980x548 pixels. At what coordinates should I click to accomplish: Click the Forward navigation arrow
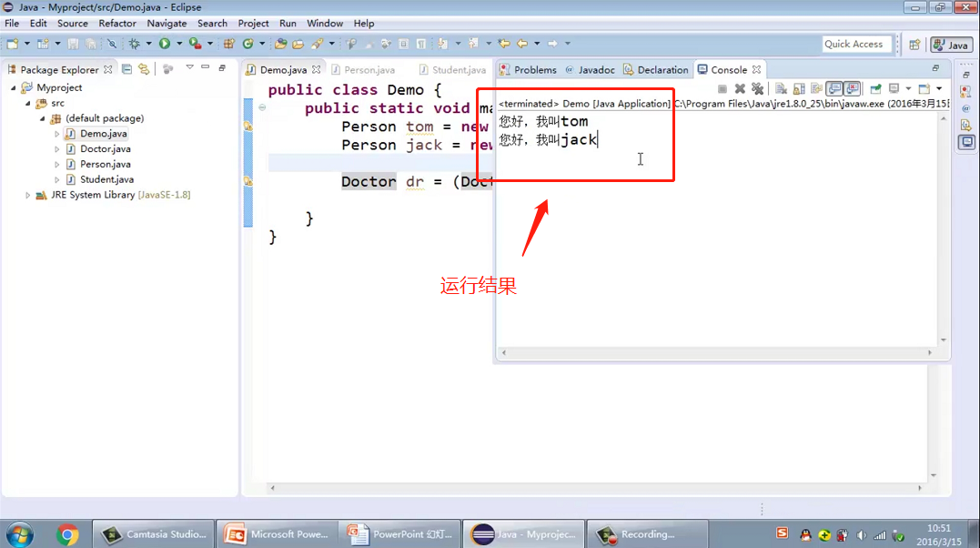(x=552, y=44)
